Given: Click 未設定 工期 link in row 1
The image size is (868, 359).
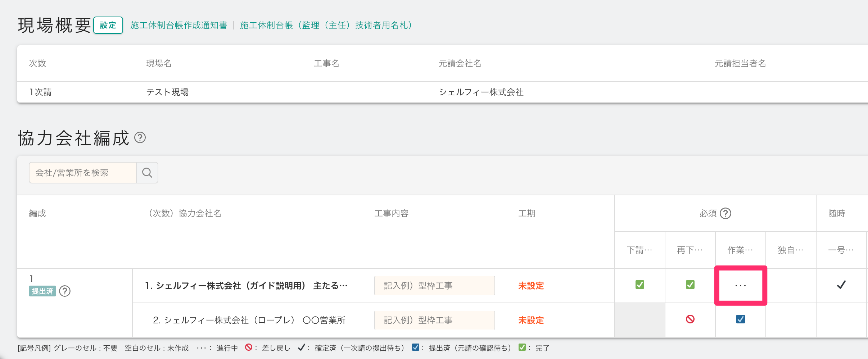Looking at the screenshot, I should (531, 286).
